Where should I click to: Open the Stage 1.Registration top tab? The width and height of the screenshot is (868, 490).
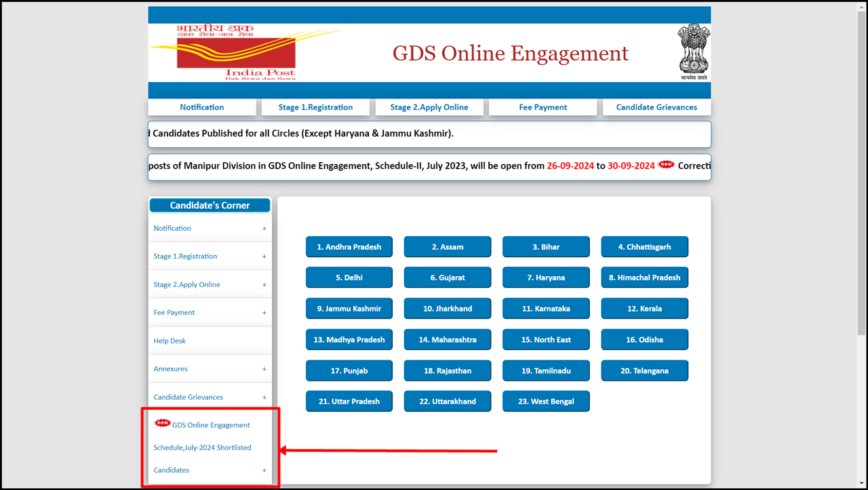point(315,107)
